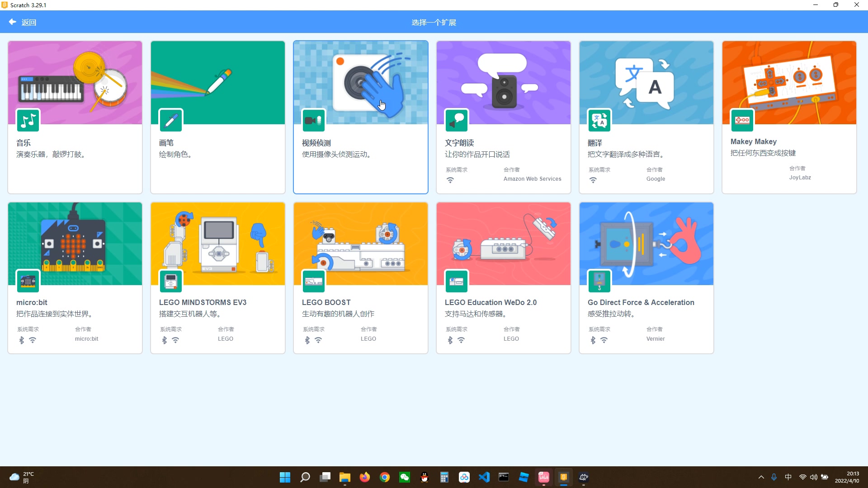Expand the system tray hidden icons chevron
Image resolution: width=868 pixels, height=488 pixels.
[761, 477]
